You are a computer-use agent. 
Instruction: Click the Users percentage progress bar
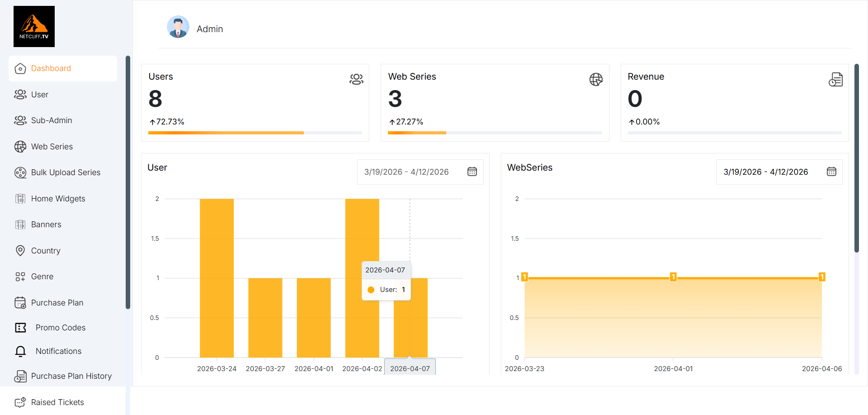255,133
